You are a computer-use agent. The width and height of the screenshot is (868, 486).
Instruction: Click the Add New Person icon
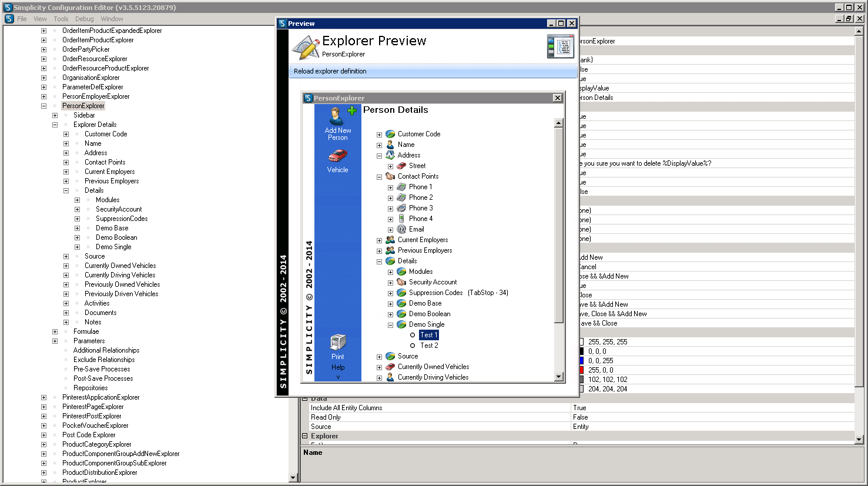click(337, 116)
